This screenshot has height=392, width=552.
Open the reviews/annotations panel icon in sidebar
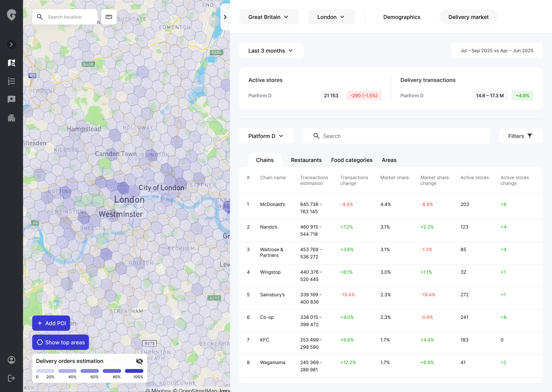(11, 99)
